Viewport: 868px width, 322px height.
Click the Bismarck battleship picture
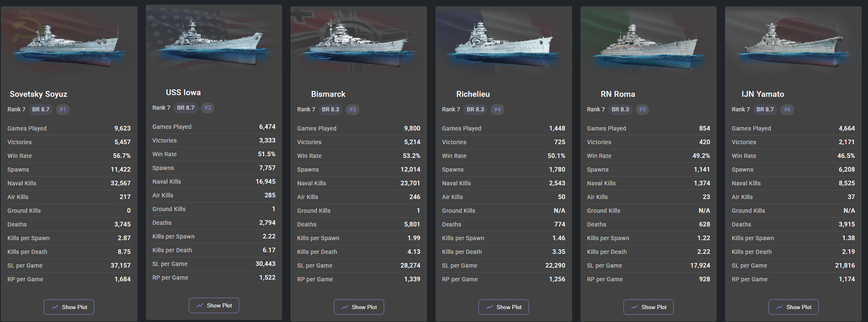point(359,44)
